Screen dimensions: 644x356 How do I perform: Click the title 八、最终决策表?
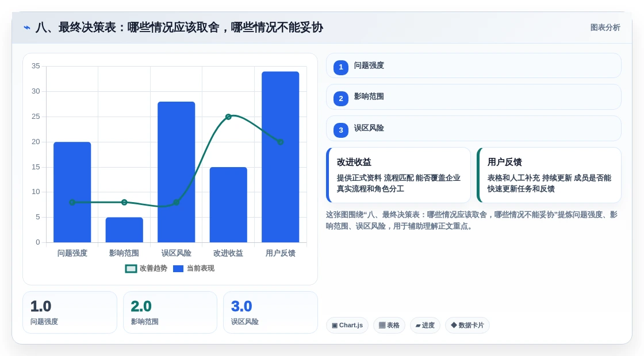coord(179,28)
